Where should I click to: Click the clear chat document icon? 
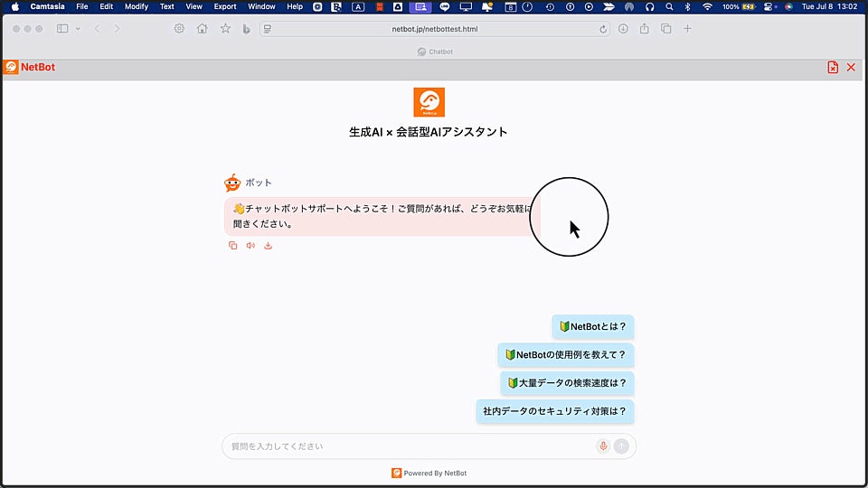tap(833, 68)
